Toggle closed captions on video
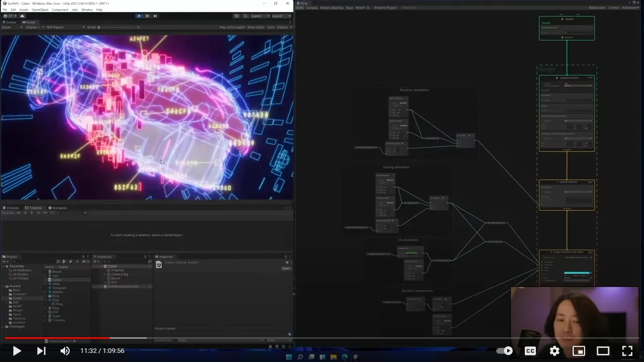Viewport: 644px width, 362px height. [530, 351]
